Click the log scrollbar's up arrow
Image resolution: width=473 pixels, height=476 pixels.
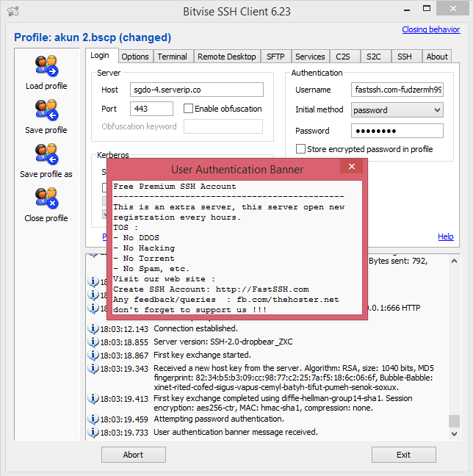click(x=454, y=261)
